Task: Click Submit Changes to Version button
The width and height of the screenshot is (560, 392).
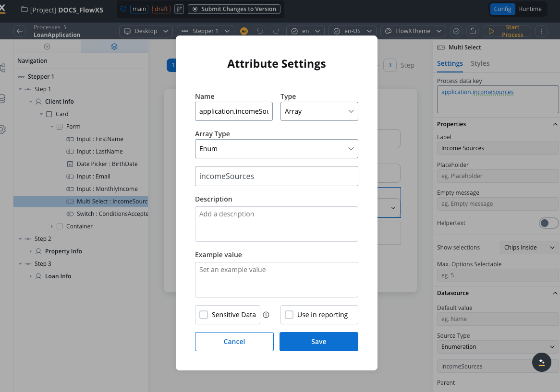Action: click(x=234, y=9)
